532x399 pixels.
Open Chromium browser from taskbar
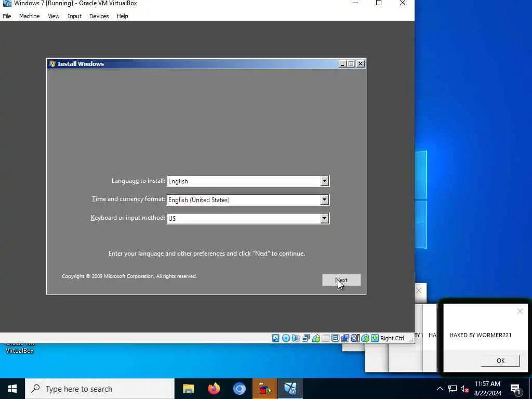click(x=239, y=389)
